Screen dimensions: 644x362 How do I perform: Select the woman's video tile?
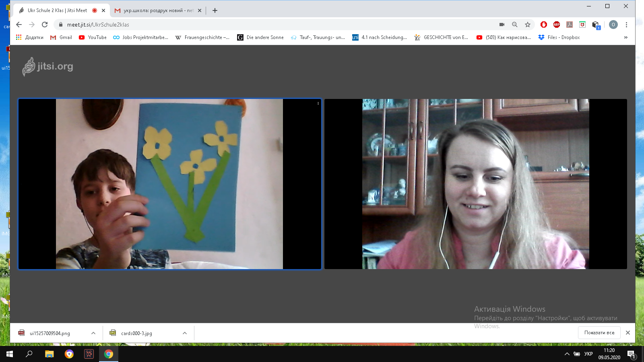475,184
